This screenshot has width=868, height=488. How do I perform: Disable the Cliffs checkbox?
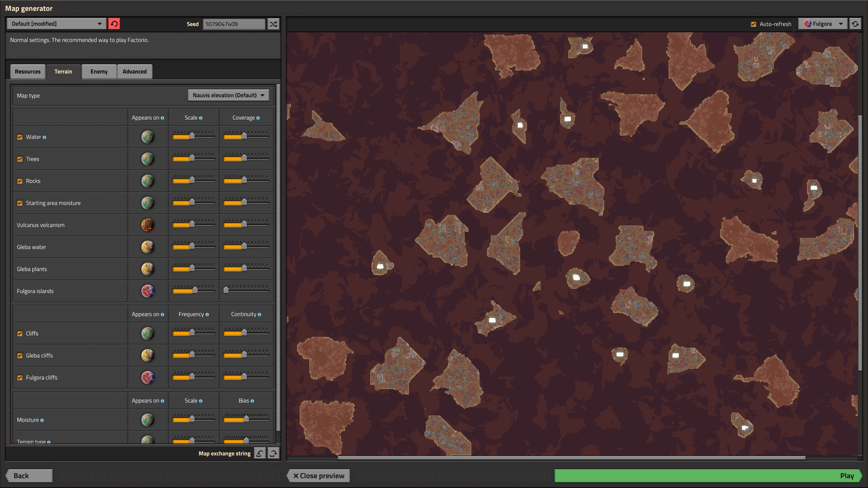pos(20,333)
